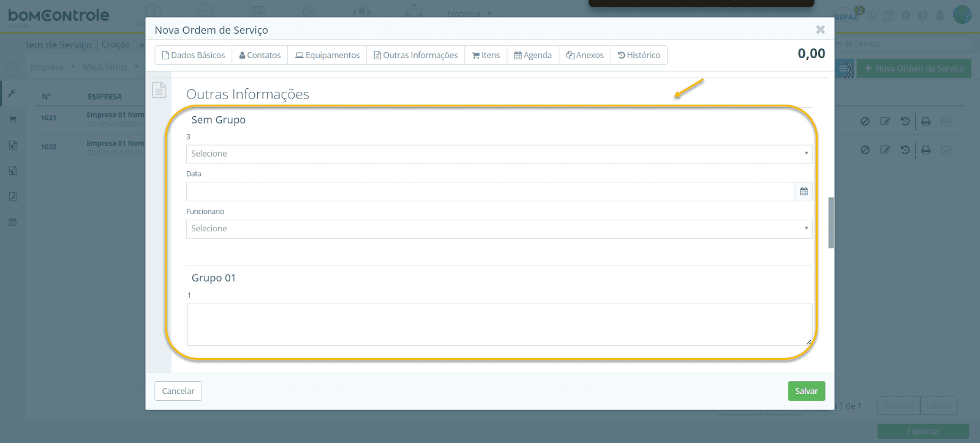Print order 1020 with printer icon
This screenshot has height=443, width=980.
[x=926, y=149]
